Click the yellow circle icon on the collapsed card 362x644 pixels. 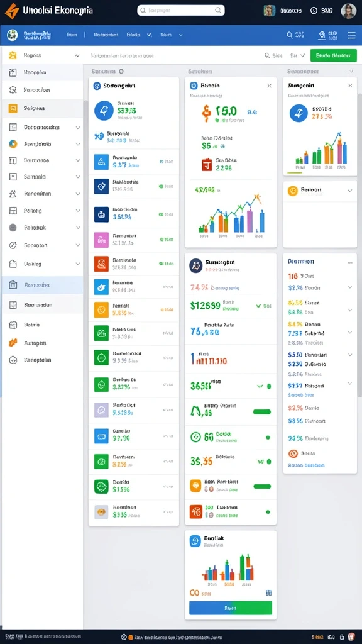coord(293,191)
